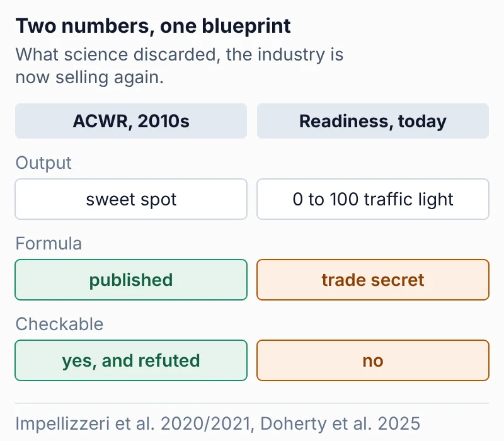Select the 'Readiness, today' column header
The image size is (504, 441).
[373, 121]
